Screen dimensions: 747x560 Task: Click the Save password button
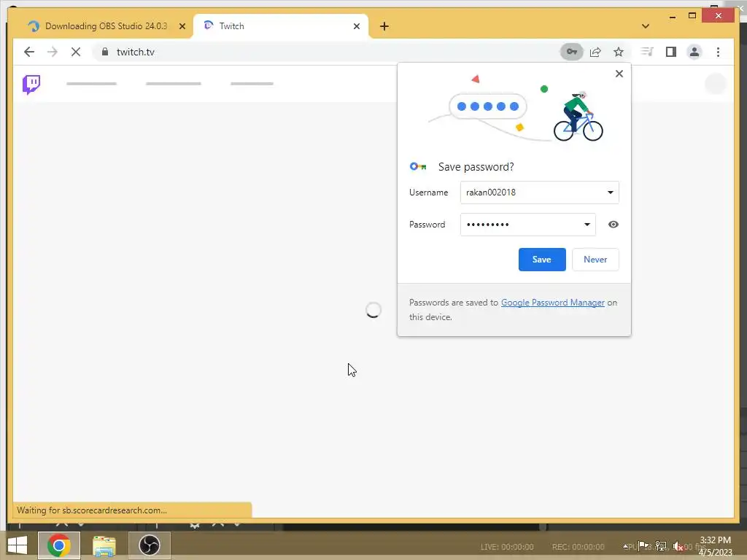tap(542, 260)
